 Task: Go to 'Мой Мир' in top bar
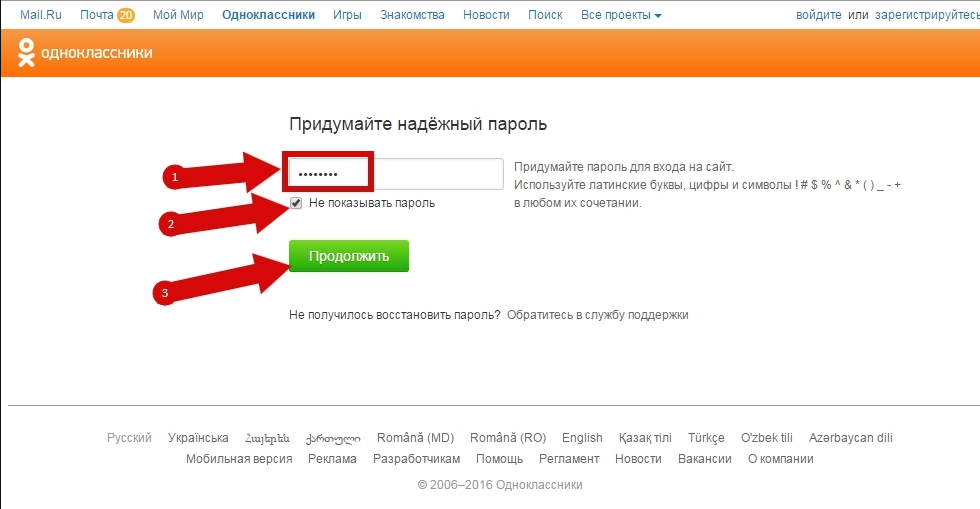coord(178,15)
